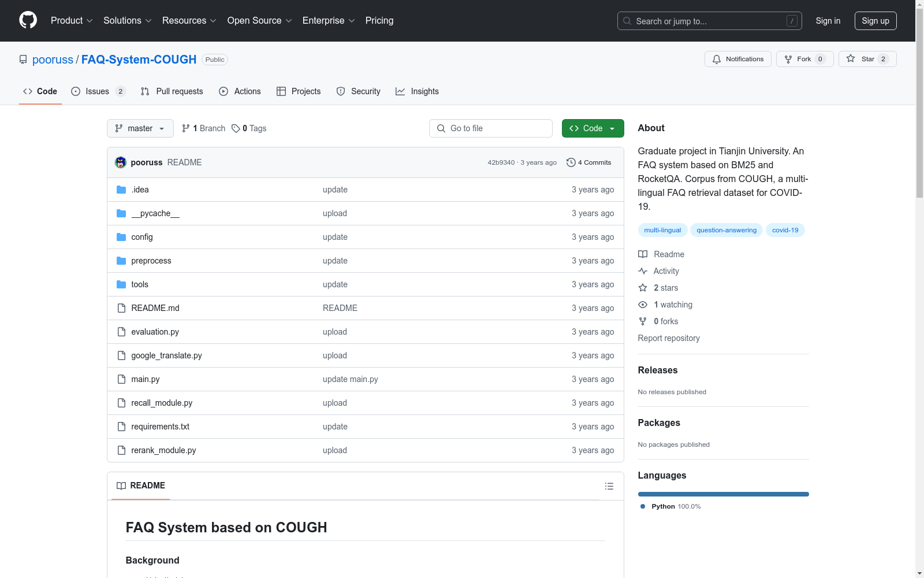Click pooruss avatar in commit header
Viewport: 924px width, 578px height.
tap(121, 162)
